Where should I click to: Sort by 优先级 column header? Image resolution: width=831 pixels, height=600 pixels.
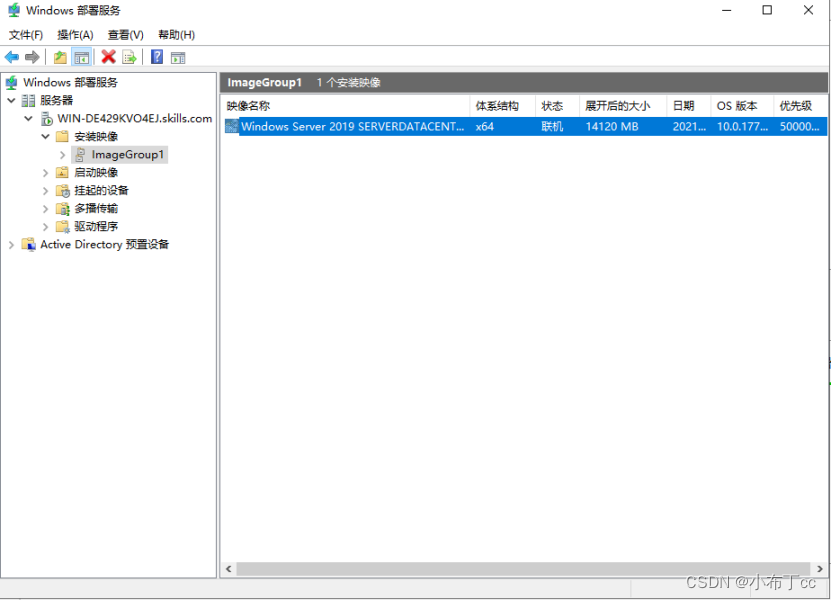coord(800,106)
